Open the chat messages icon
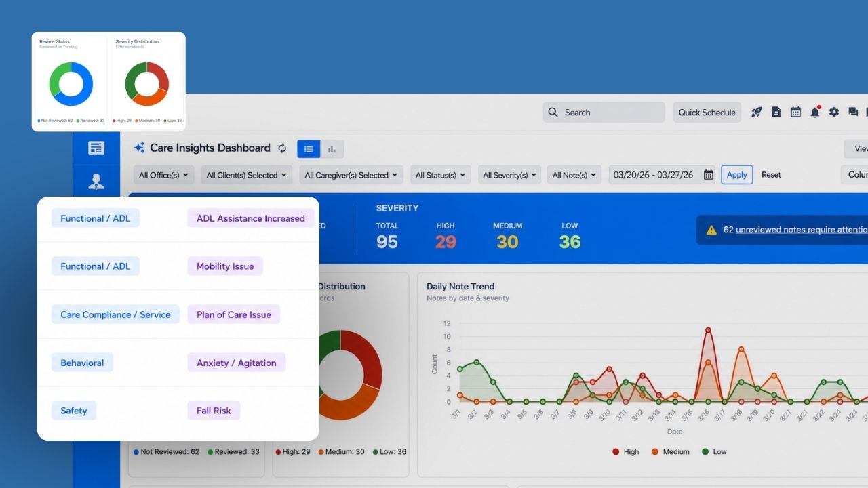The image size is (868, 488). [x=853, y=113]
